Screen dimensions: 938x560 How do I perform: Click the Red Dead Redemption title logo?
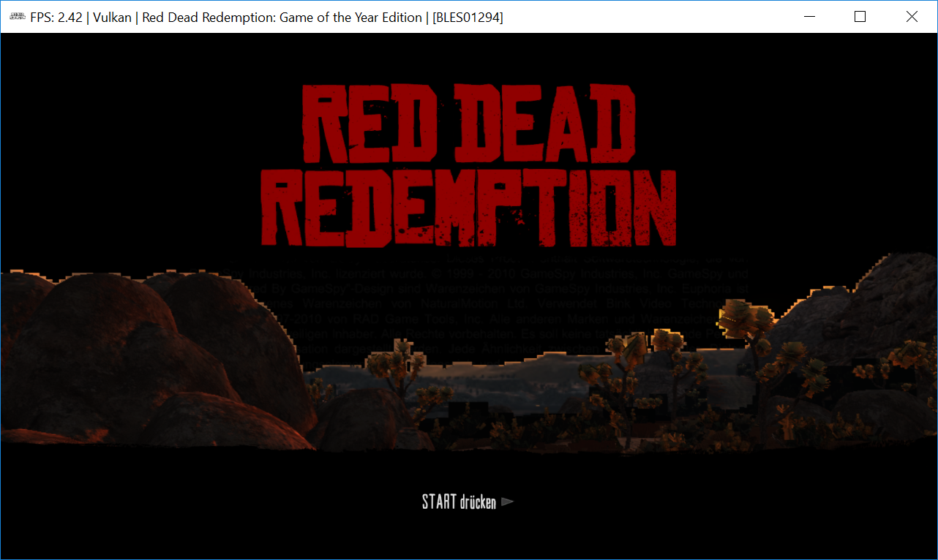pyautogui.click(x=468, y=164)
